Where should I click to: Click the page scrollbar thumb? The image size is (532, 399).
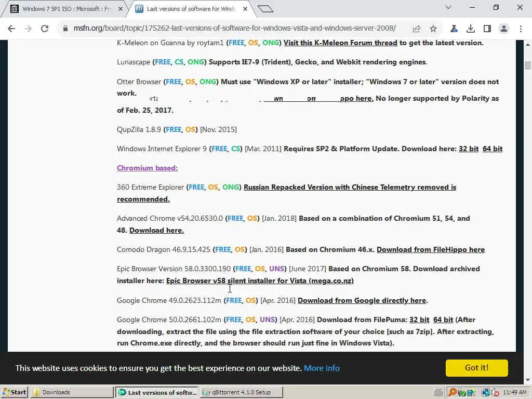pos(528,65)
